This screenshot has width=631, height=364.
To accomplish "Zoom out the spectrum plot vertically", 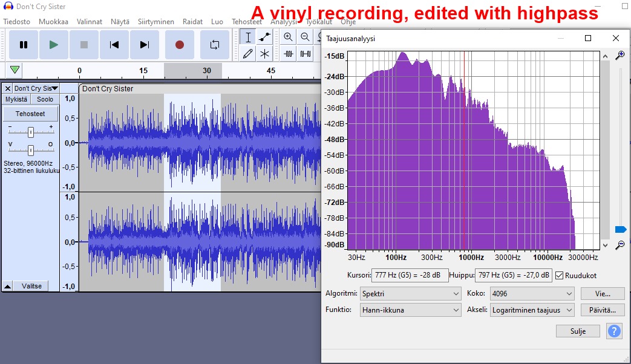I will 620,244.
